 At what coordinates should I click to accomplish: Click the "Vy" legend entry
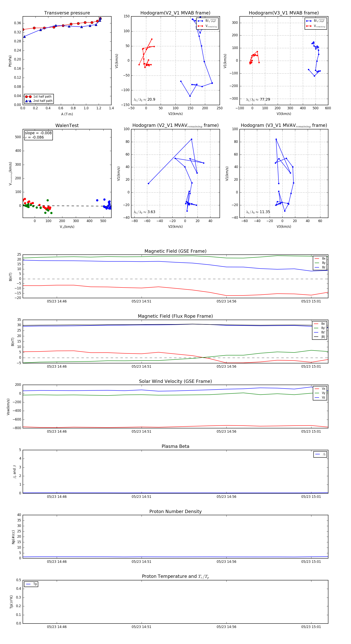[x=320, y=393]
